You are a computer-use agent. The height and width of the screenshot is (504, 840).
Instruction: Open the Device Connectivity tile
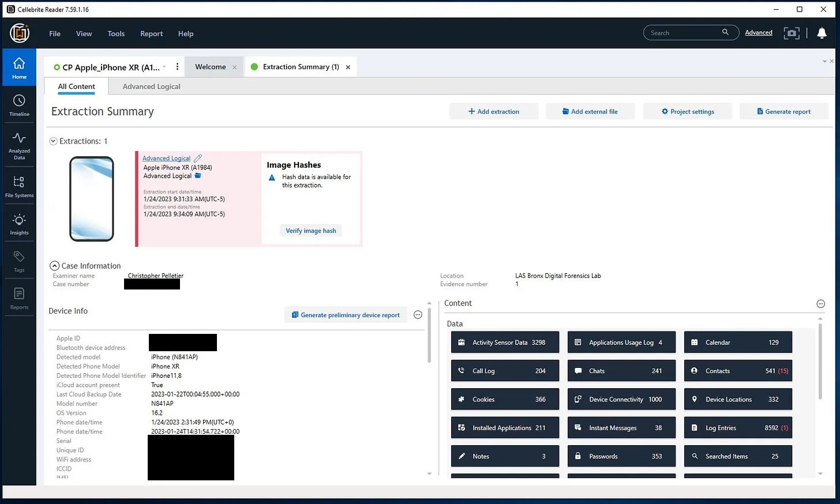point(621,399)
